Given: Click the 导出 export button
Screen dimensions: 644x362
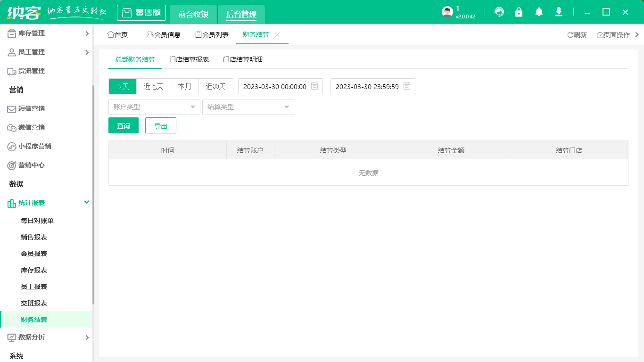Looking at the screenshot, I should pos(160,125).
